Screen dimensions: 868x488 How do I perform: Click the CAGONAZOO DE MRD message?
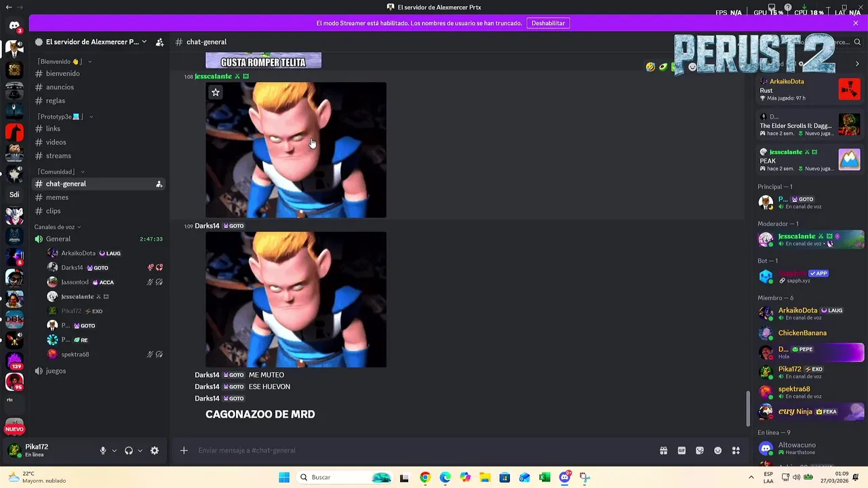point(260,414)
